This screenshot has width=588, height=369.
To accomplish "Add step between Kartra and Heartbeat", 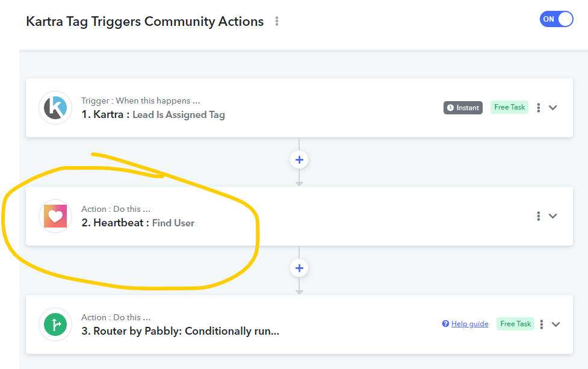I will [299, 160].
